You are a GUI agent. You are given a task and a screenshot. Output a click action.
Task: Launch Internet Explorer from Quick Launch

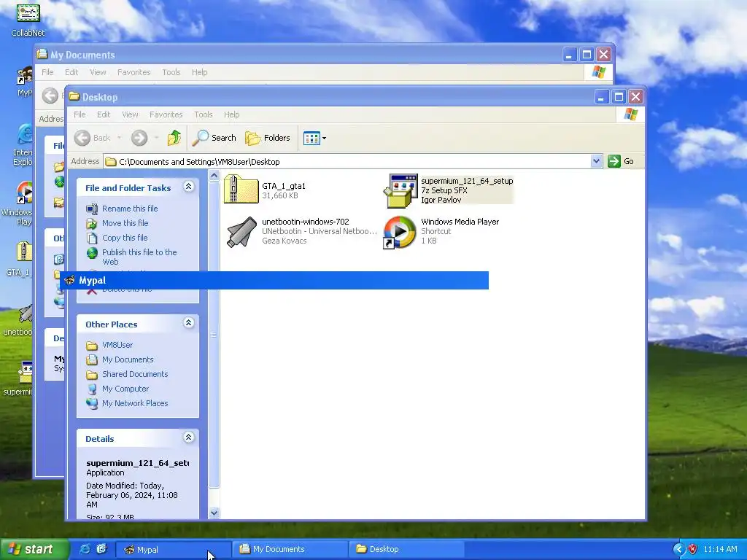point(85,549)
